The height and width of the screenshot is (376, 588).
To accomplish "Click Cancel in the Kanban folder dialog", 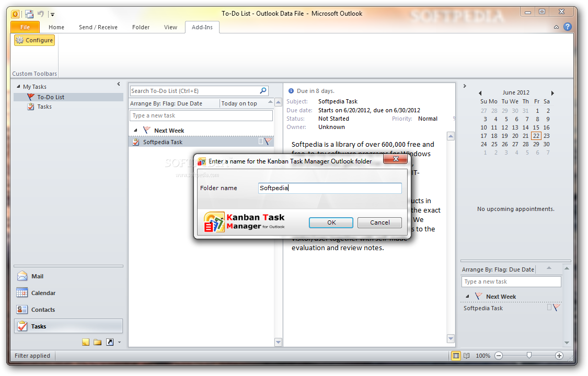I will pos(379,222).
